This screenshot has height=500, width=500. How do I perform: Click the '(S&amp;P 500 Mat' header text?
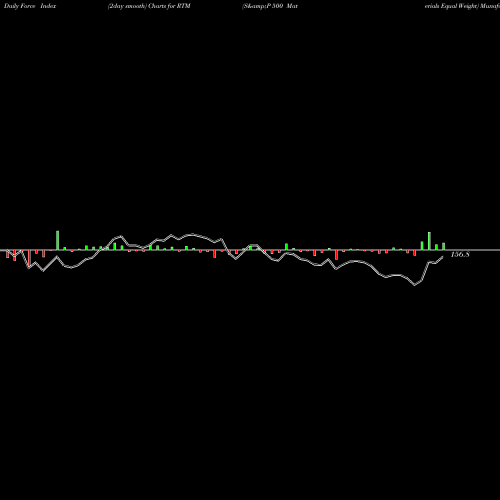click(x=270, y=6)
